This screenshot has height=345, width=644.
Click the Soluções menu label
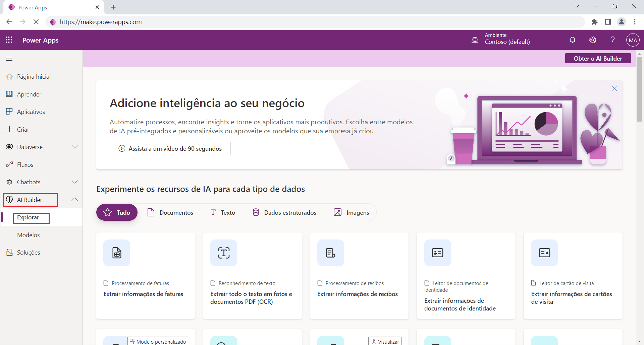[x=29, y=252]
